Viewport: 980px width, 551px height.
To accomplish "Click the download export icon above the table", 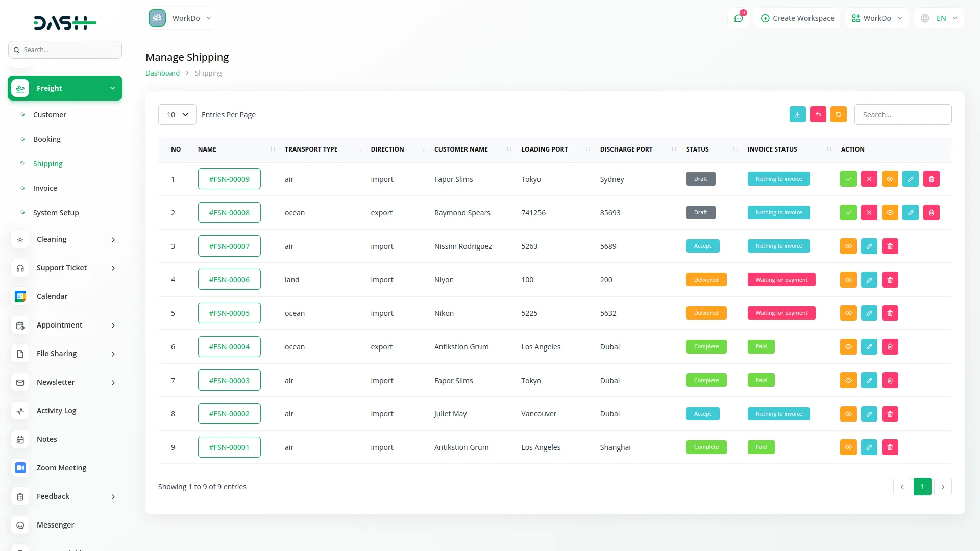I will point(797,114).
